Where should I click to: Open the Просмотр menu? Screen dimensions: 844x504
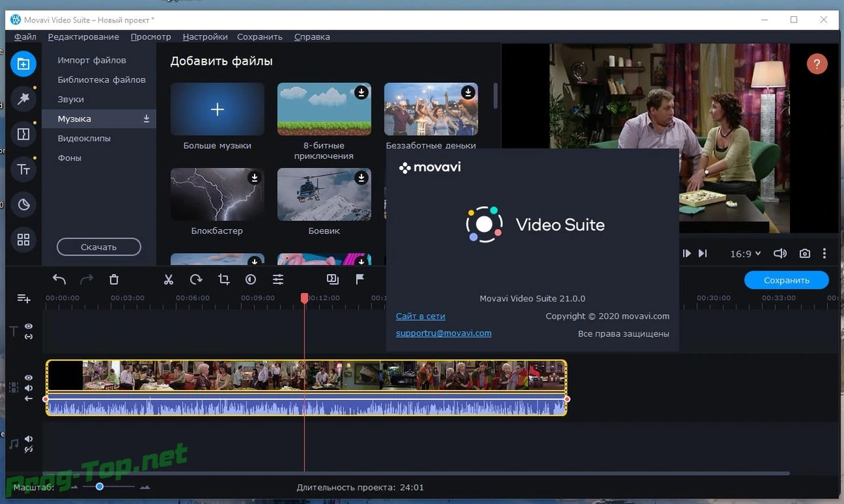(151, 37)
